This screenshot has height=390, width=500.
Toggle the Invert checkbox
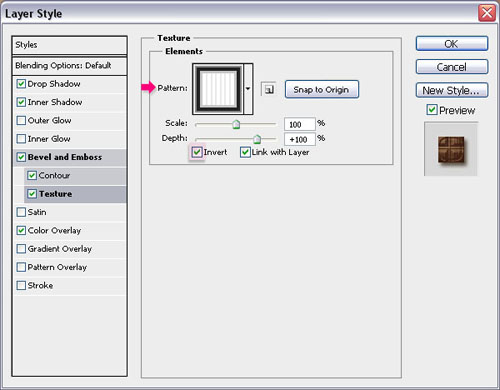click(197, 152)
